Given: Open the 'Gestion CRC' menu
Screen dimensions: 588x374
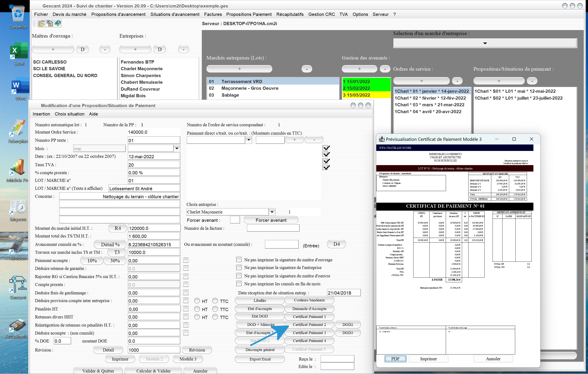Looking at the screenshot, I should [x=322, y=14].
